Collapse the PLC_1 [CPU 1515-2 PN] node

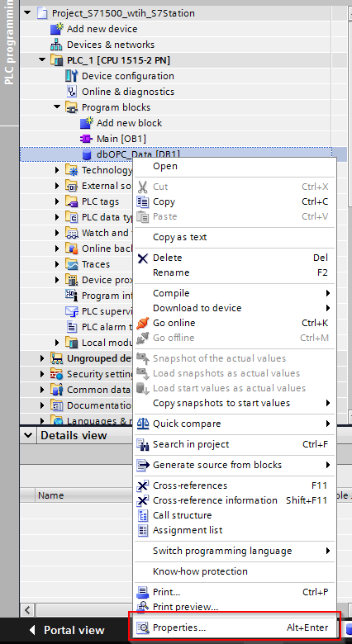coord(42,60)
